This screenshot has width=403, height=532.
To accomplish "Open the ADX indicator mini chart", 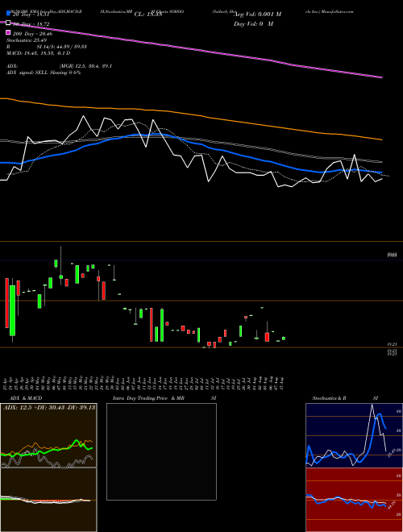I will [48, 435].
